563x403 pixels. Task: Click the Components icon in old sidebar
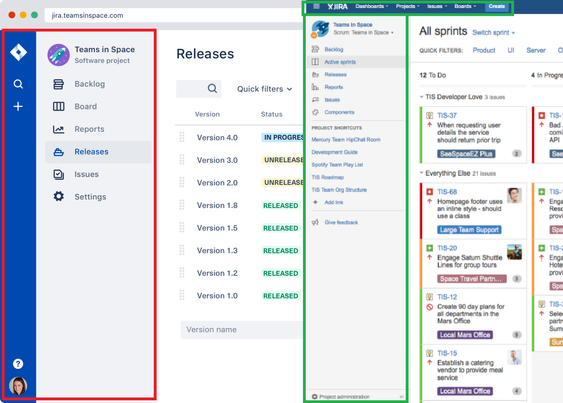click(315, 112)
